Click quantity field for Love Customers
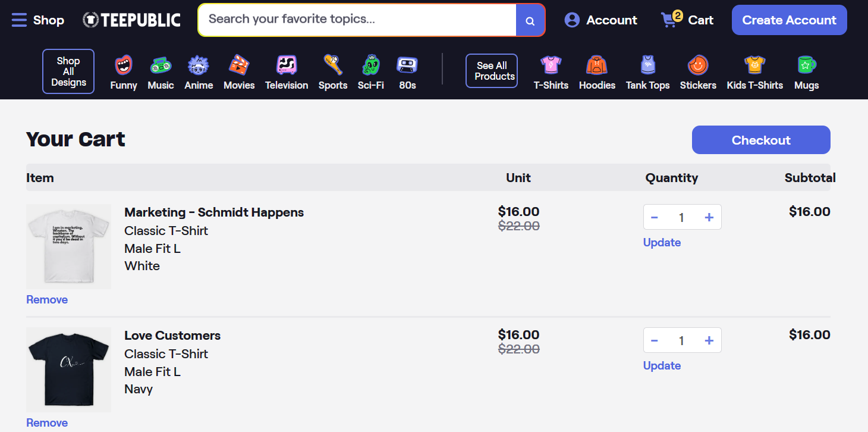Viewport: 868px width, 432px height. pyautogui.click(x=681, y=340)
